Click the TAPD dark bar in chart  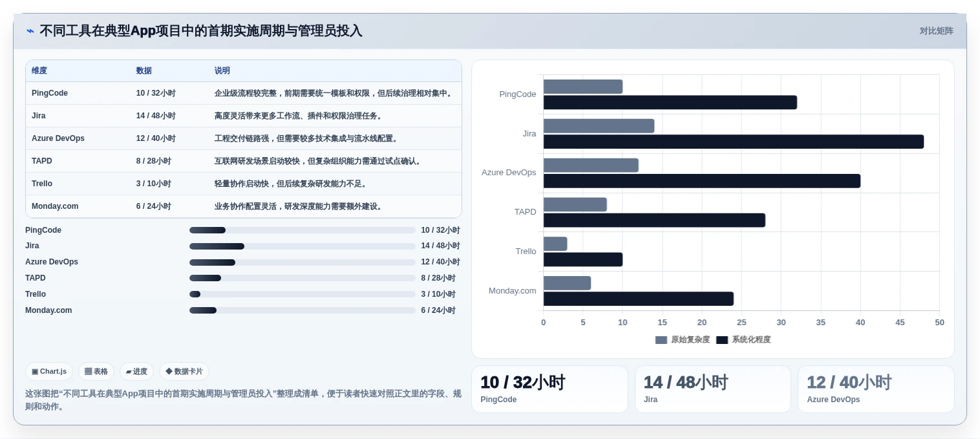click(x=654, y=220)
